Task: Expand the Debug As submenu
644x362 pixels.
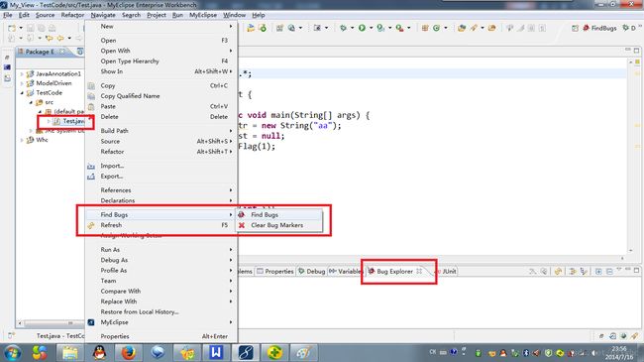Action: pyautogui.click(x=161, y=260)
